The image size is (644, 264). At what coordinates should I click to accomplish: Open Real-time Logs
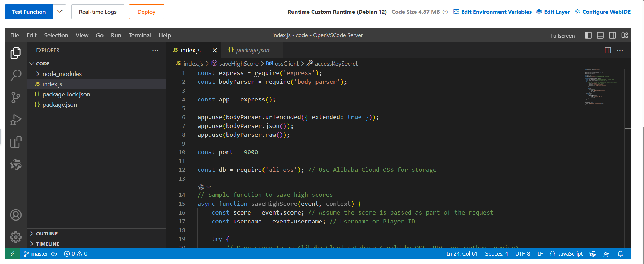[x=98, y=12]
